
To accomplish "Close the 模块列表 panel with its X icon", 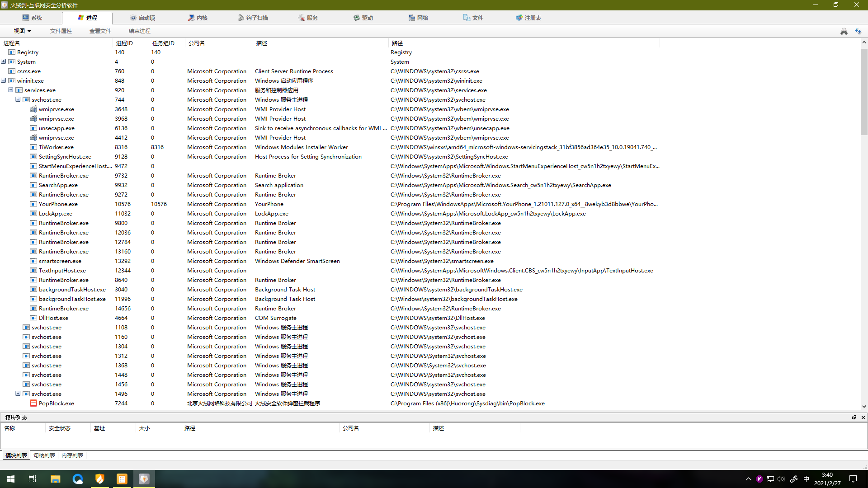I will point(863,418).
